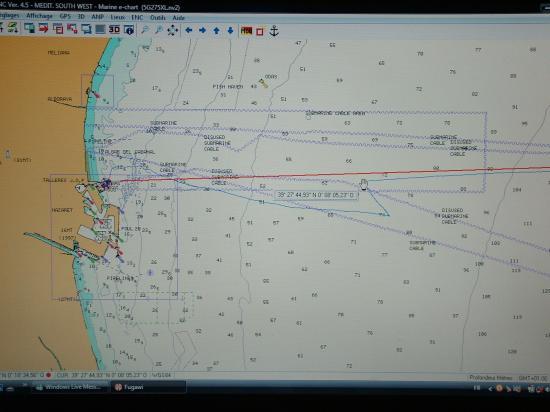Viewport: 550px width, 412px height.
Task: Click the coordinate tooltip on the chart
Action: tap(316, 195)
